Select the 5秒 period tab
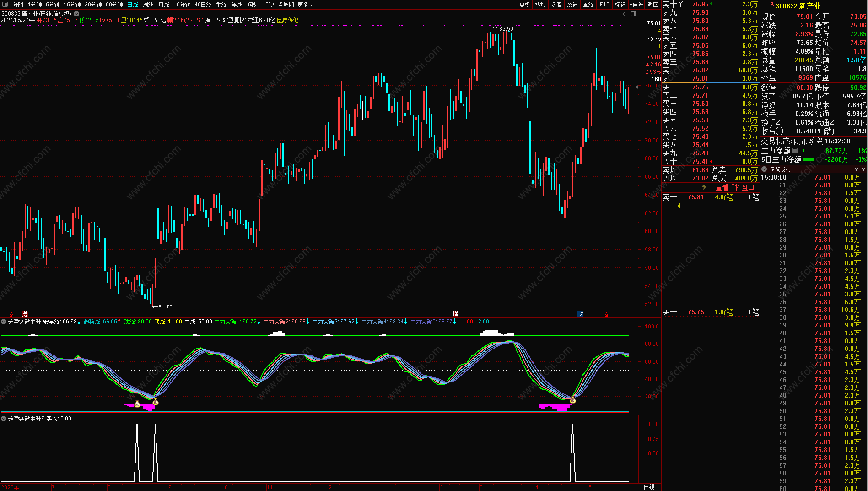 pyautogui.click(x=253, y=5)
